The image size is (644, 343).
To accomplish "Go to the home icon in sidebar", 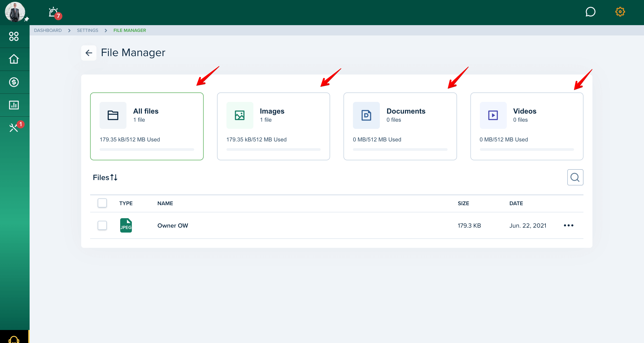I will [14, 59].
